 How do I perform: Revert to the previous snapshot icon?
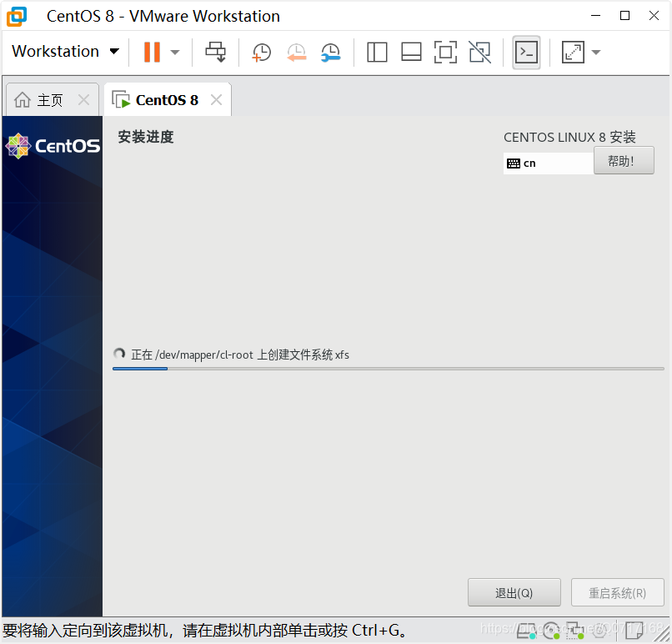pyautogui.click(x=296, y=53)
